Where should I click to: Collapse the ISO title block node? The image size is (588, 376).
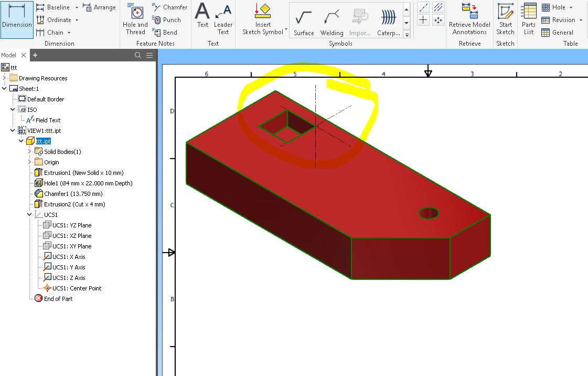[x=13, y=110]
